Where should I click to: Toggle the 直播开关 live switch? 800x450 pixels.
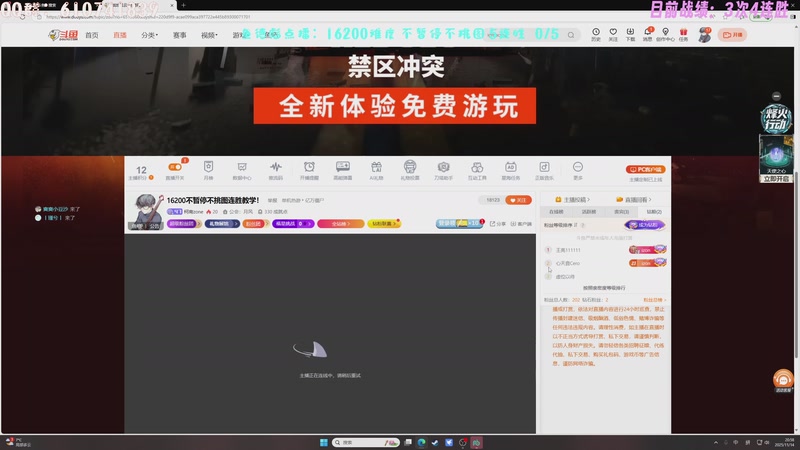coord(175,170)
